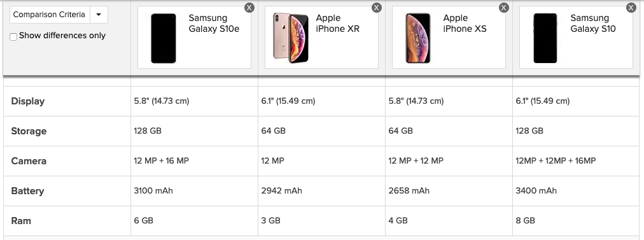Open the Apple iPhone XS title link
644x240 pixels.
[x=465, y=23]
